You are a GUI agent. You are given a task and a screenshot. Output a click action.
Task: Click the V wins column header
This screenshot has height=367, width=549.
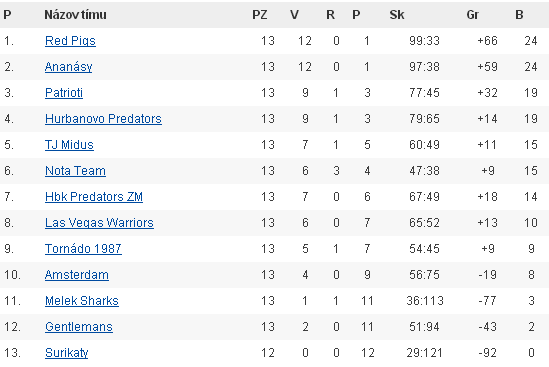click(x=294, y=15)
